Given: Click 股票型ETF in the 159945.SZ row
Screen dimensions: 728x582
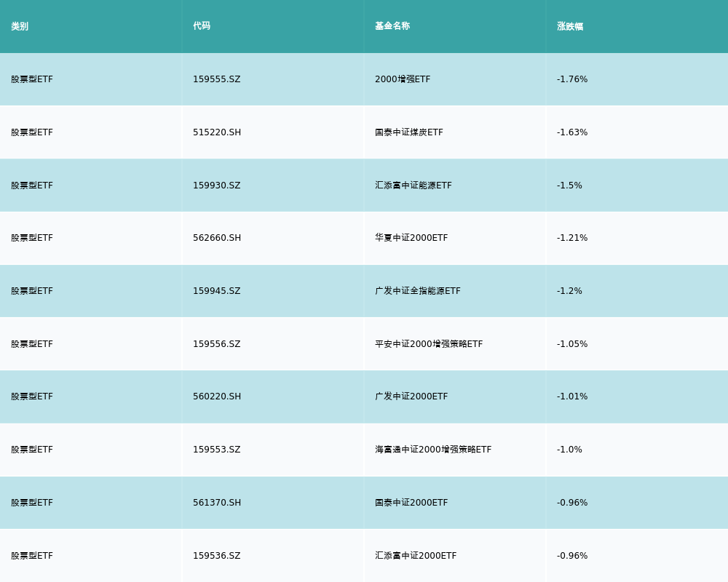Looking at the screenshot, I should pyautogui.click(x=32, y=291).
